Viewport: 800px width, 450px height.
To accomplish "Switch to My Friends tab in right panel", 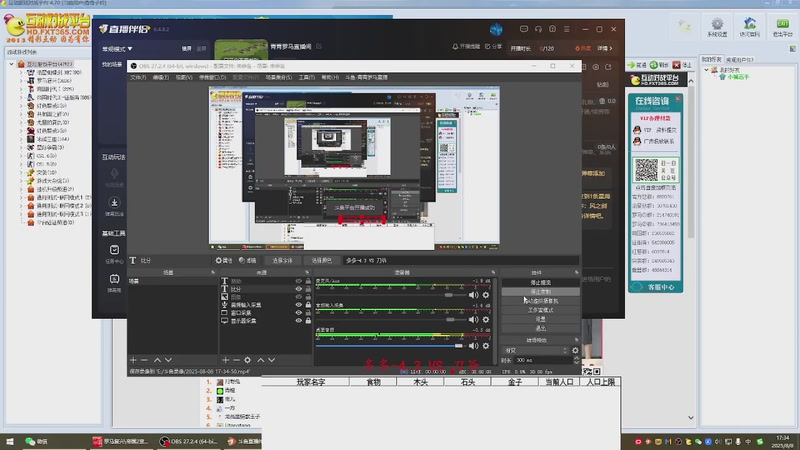I will pyautogui.click(x=711, y=60).
